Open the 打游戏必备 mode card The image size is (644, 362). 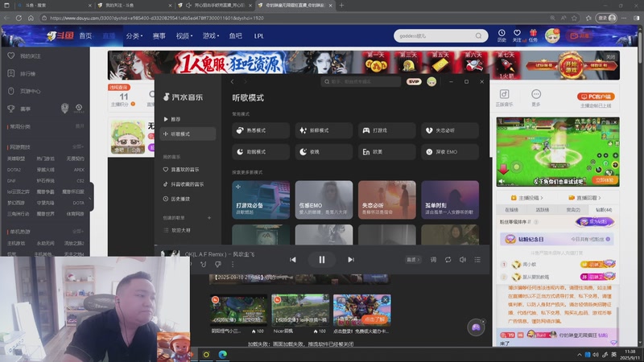[x=261, y=200]
